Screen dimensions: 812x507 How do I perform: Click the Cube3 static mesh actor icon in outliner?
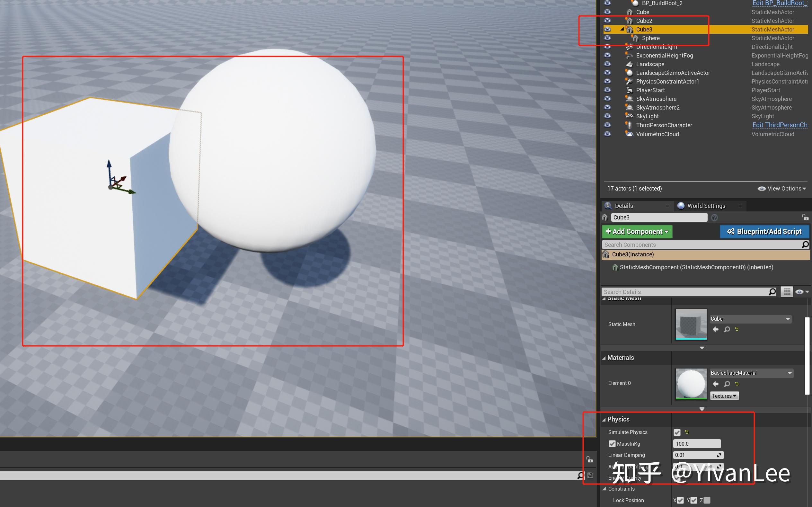(630, 30)
